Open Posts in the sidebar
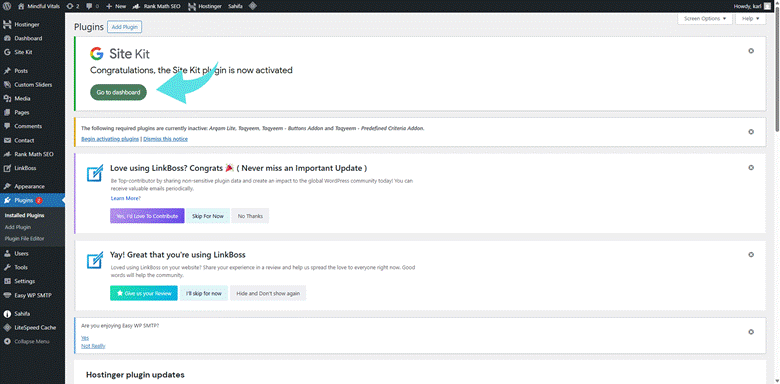Viewport: 780px width, 384px height. point(32,71)
